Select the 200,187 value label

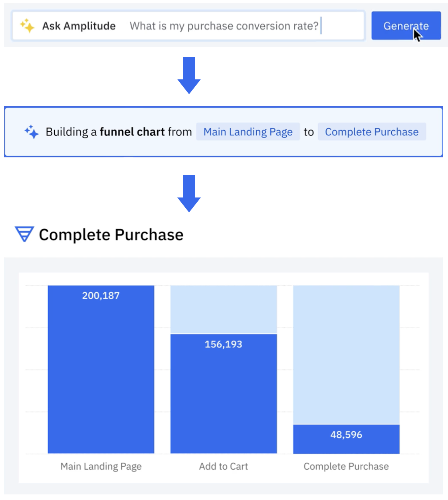101,296
